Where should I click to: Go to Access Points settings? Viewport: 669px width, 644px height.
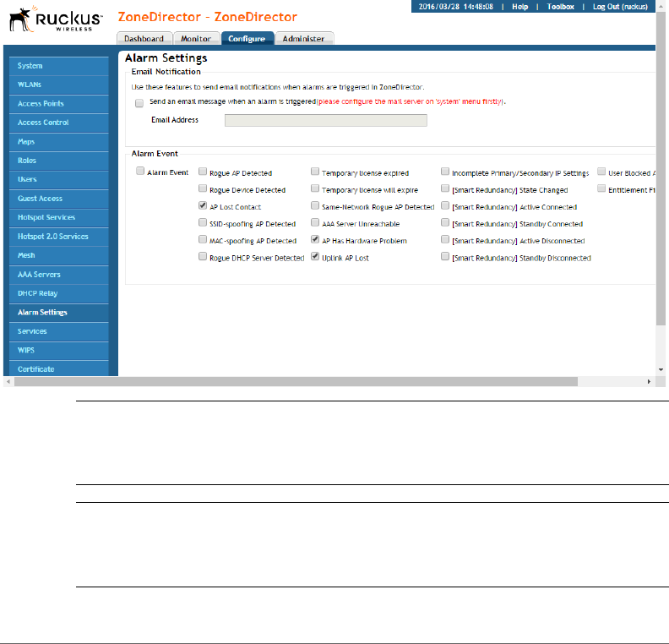[59, 104]
